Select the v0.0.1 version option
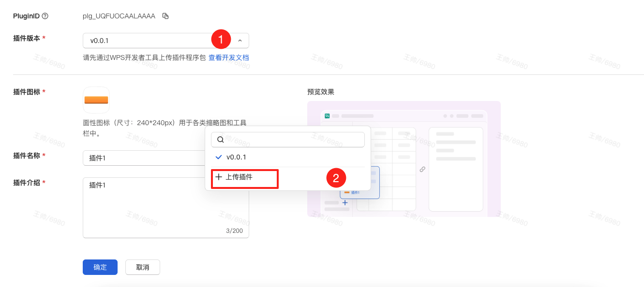This screenshot has width=644, height=287. point(237,157)
